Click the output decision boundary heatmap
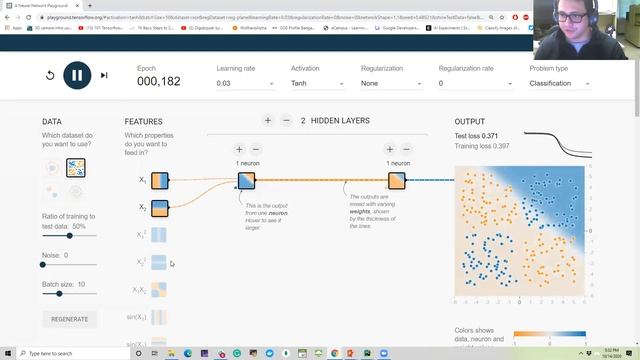 (519, 231)
